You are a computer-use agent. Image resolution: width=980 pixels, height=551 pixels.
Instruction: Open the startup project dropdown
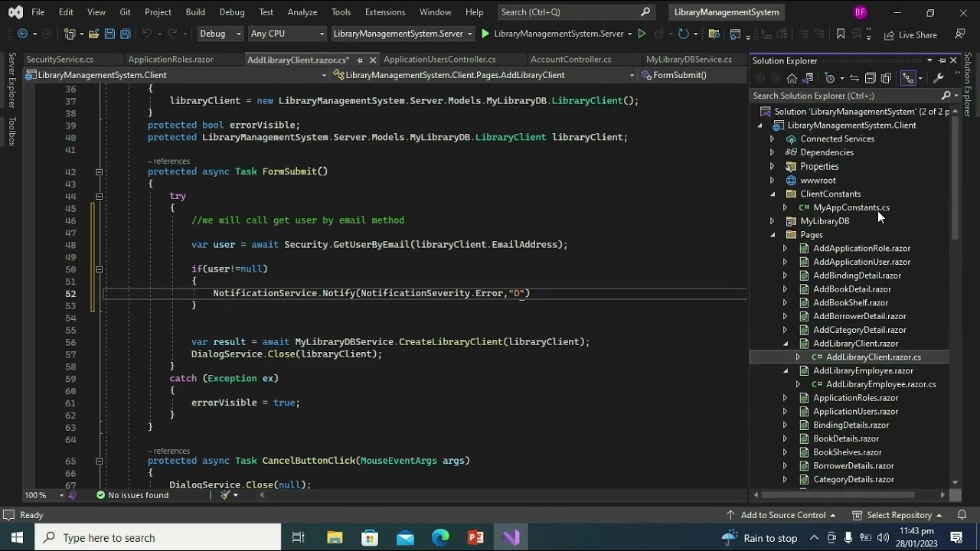pos(403,34)
